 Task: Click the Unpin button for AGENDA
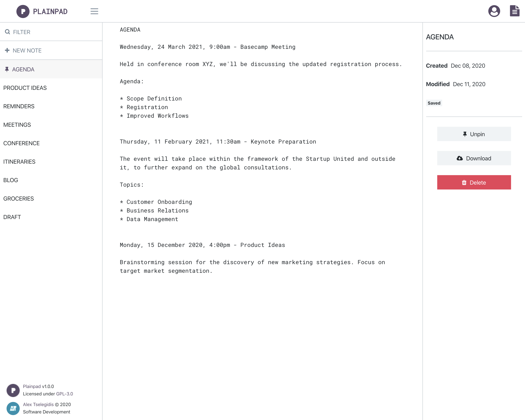(474, 134)
